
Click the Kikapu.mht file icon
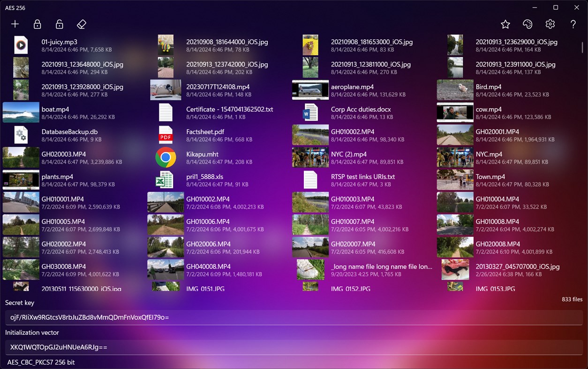[x=166, y=158]
